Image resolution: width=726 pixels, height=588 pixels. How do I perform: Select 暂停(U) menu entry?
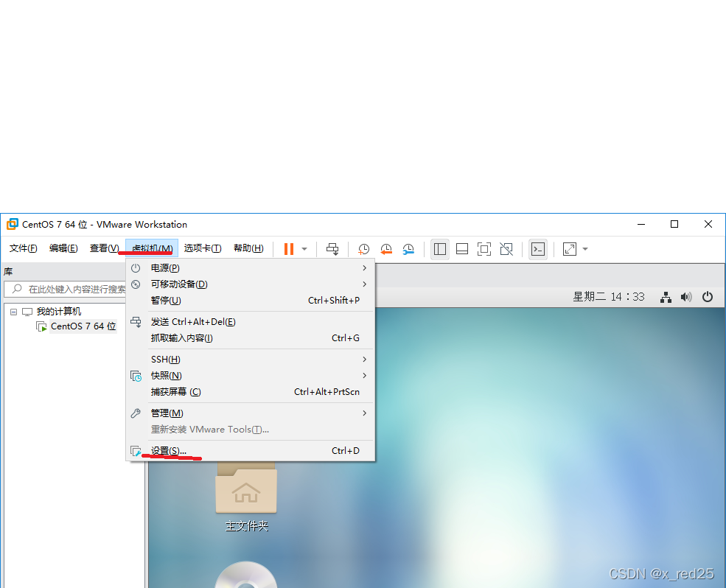250,301
